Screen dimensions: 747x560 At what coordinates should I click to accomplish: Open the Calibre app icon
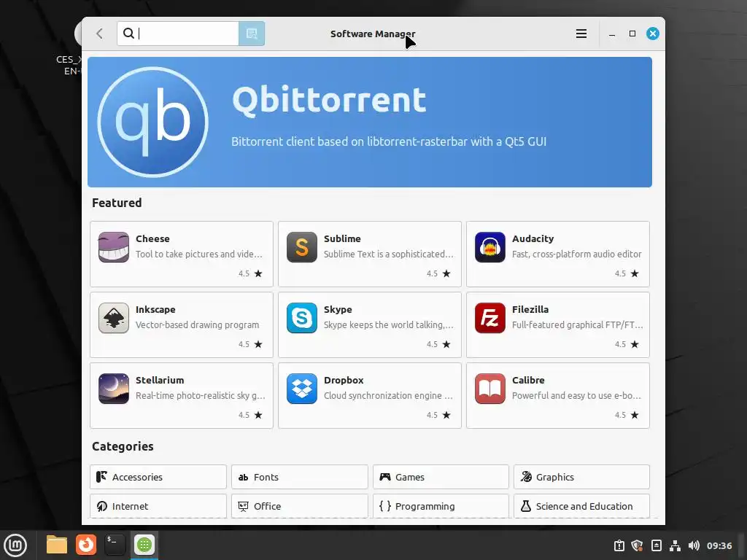[x=489, y=389]
